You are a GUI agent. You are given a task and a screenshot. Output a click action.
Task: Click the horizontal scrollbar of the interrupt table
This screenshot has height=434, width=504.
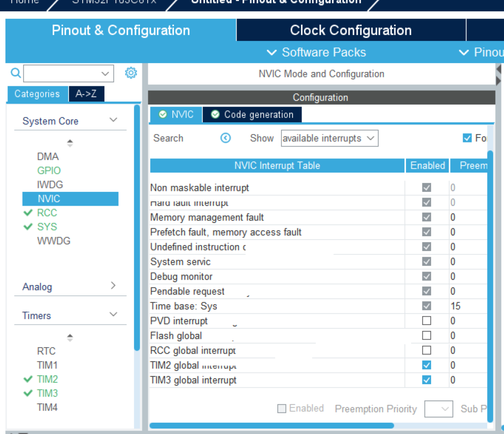tap(272, 426)
